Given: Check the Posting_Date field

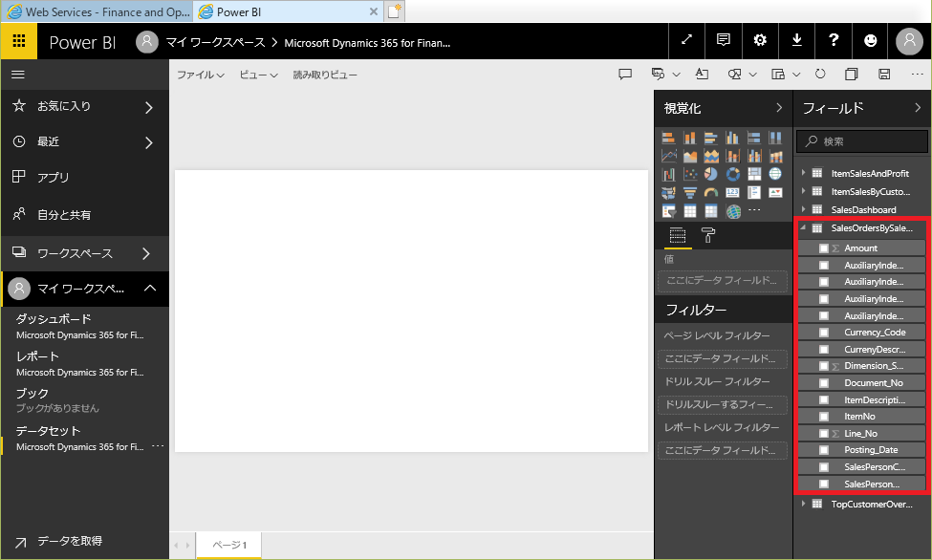Looking at the screenshot, I should [824, 450].
